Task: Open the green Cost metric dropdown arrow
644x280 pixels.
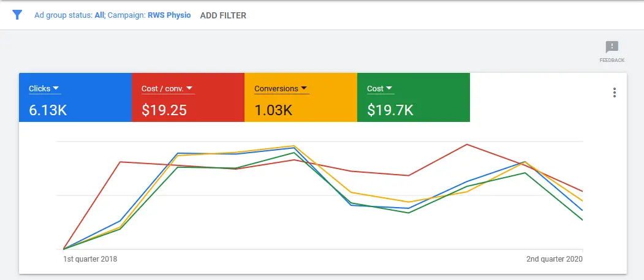Action: click(x=389, y=89)
